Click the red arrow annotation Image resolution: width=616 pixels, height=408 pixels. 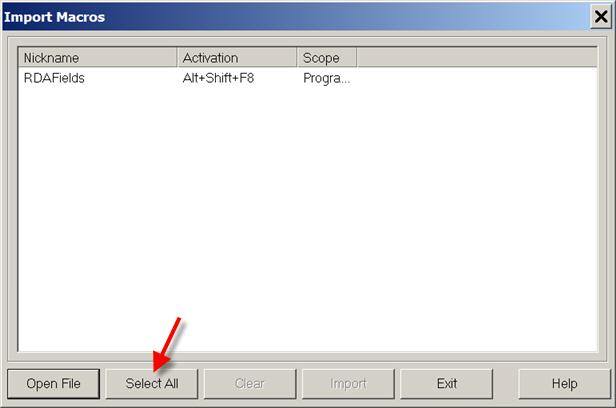(x=166, y=345)
